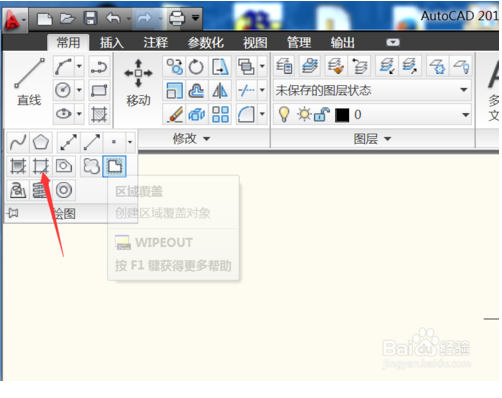Switch to the 视图 ribbon tab
This screenshot has height=398, width=502.
[x=255, y=43]
